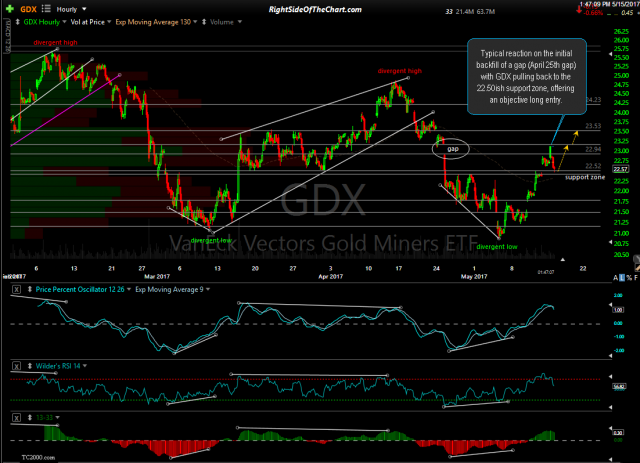Open the watchlist list icon beside GDX
Image resolution: width=640 pixels, height=463 pixels.
[x=46, y=8]
